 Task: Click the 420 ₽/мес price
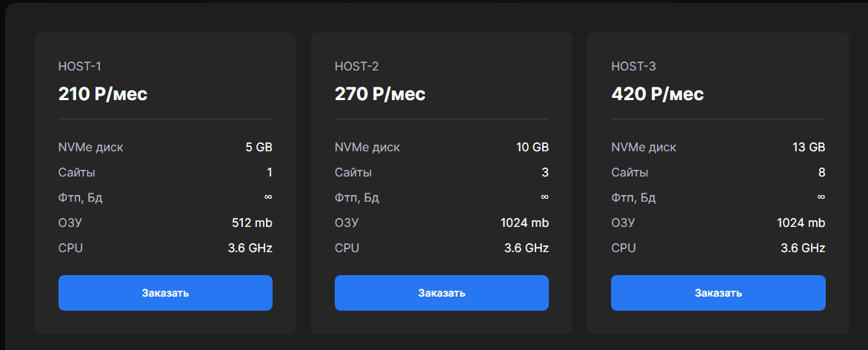point(657,95)
